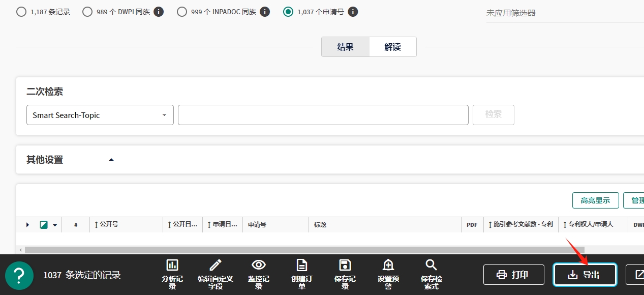Viewport: 644px width, 295px height.
Task: Choose the 989 个 DWPI 同族 option
Action: 87,12
